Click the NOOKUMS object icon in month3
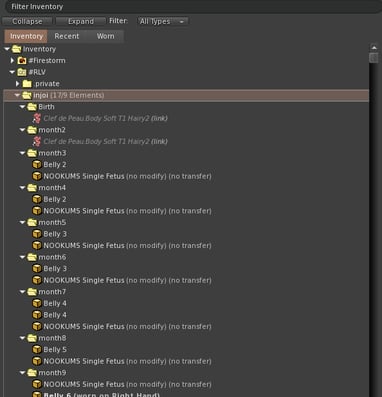Image resolution: width=382 pixels, height=397 pixels. (x=37, y=176)
